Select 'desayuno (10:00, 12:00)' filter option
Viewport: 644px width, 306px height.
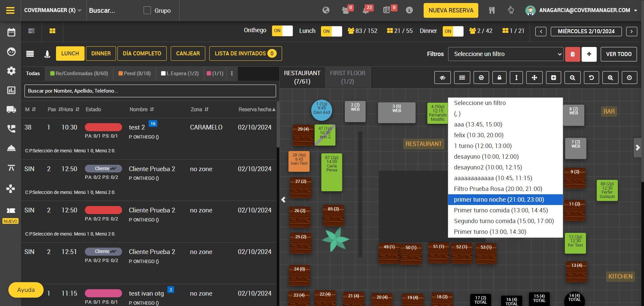[x=505, y=157]
